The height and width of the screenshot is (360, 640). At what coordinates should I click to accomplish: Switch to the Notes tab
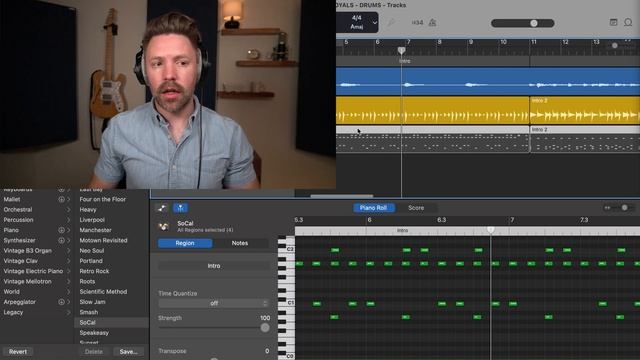coord(240,243)
